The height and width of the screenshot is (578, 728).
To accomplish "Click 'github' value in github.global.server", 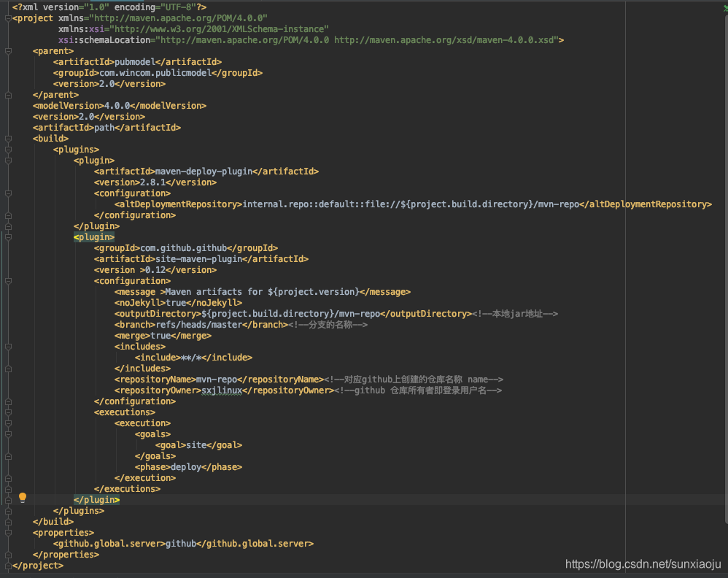I will coord(181,544).
